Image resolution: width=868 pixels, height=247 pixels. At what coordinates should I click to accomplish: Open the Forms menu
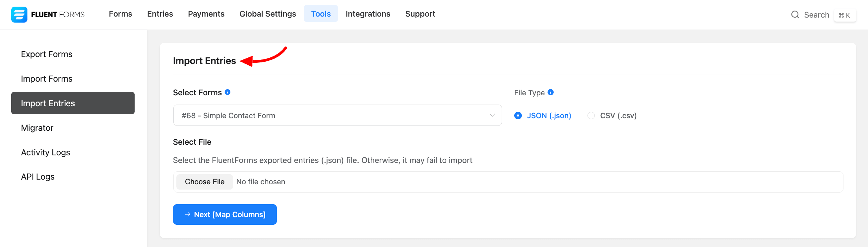click(x=120, y=14)
